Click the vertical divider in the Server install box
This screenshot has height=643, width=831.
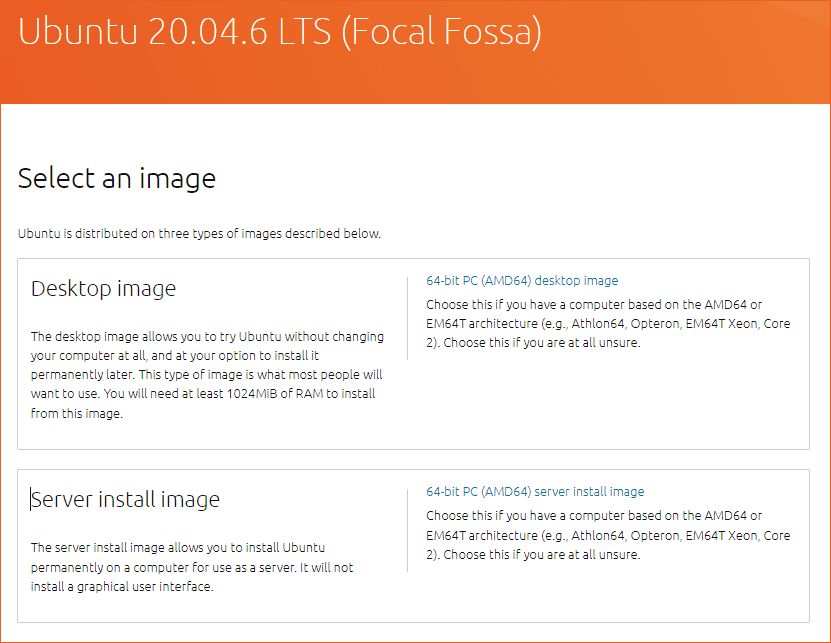pos(407,530)
